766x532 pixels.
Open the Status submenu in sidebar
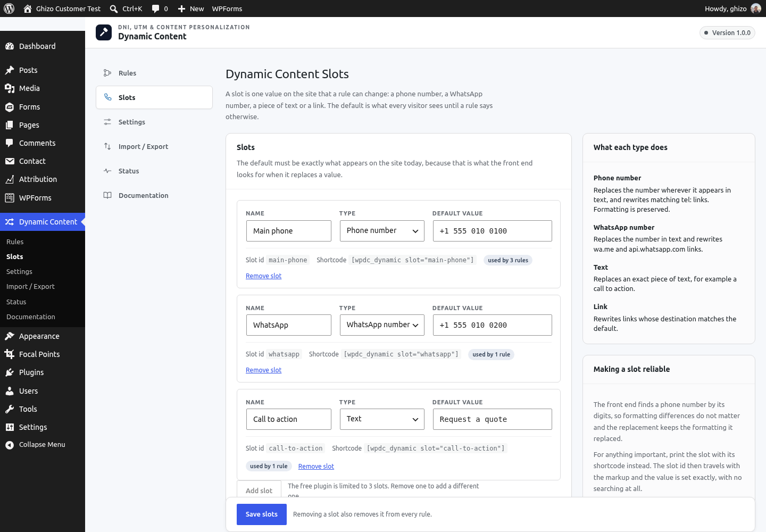[x=16, y=302]
